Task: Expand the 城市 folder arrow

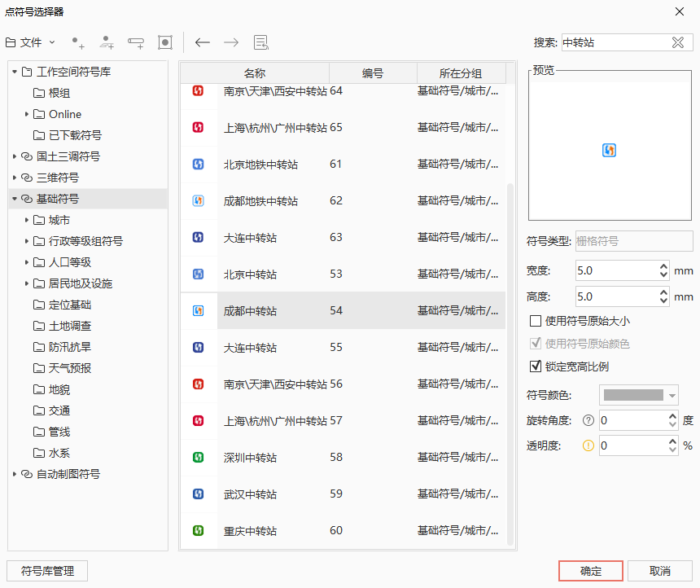Action: [27, 220]
